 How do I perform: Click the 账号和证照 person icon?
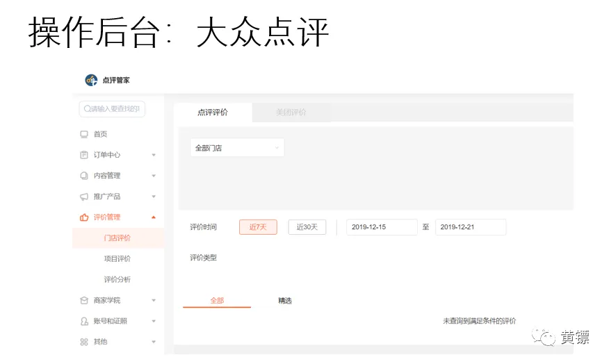click(x=84, y=321)
